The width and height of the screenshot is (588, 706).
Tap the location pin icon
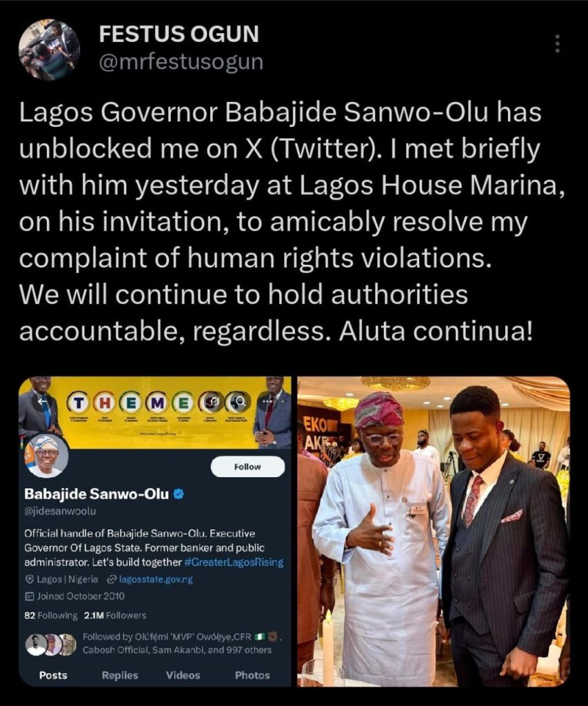(x=30, y=579)
